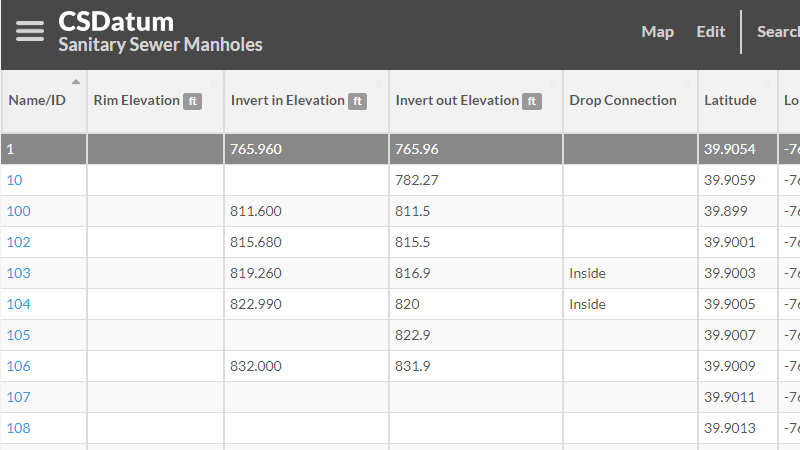Sort by Name/ID using the sort arrow
The width and height of the screenshot is (800, 450).
76,82
